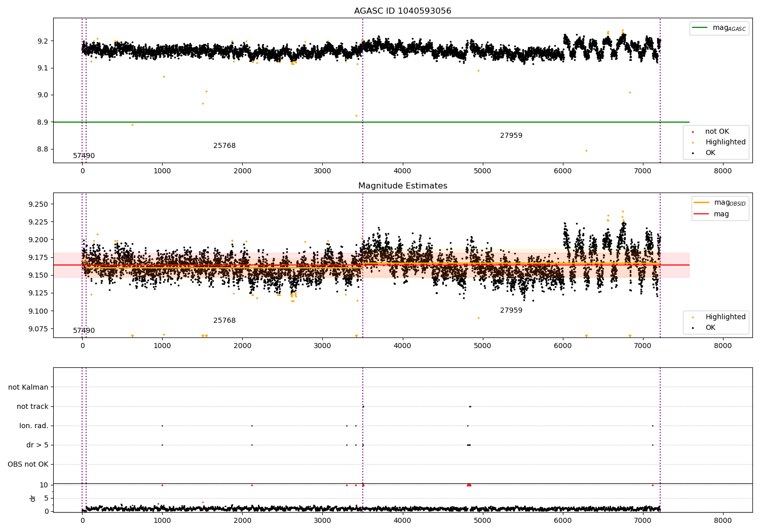Click the 'Ion. rad.' axis label
Viewport: 760px width, 532px height.
pyautogui.click(x=34, y=426)
